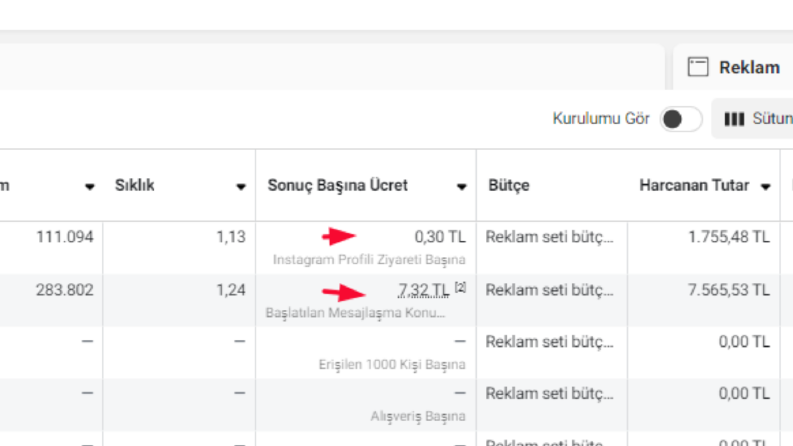
Task: Click Reklam seti bütç... in 7.565,53 TL row
Action: coord(549,290)
